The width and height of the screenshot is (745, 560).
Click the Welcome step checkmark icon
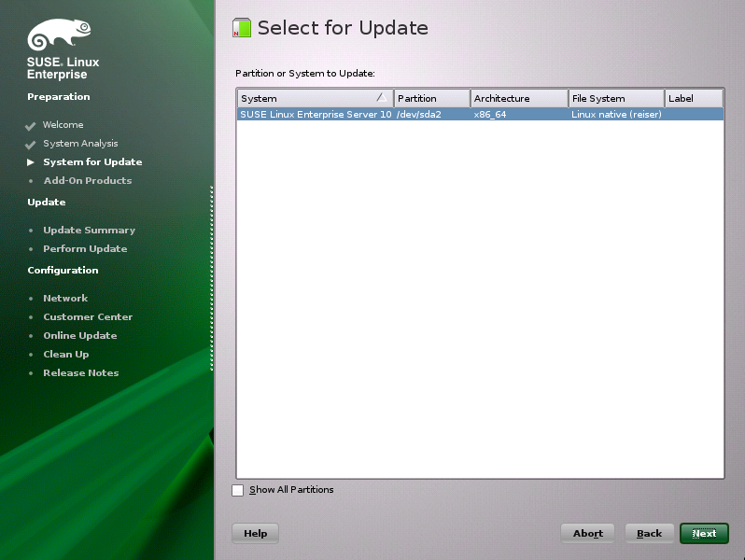point(31,126)
